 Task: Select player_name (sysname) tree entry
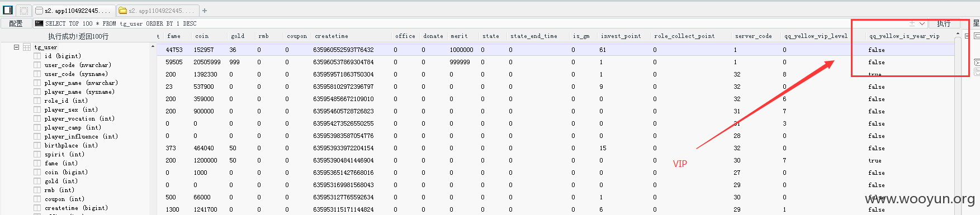(79, 92)
